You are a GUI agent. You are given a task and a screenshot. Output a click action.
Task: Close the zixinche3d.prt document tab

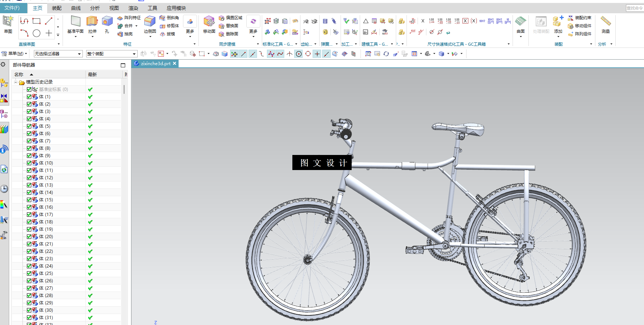(175, 63)
